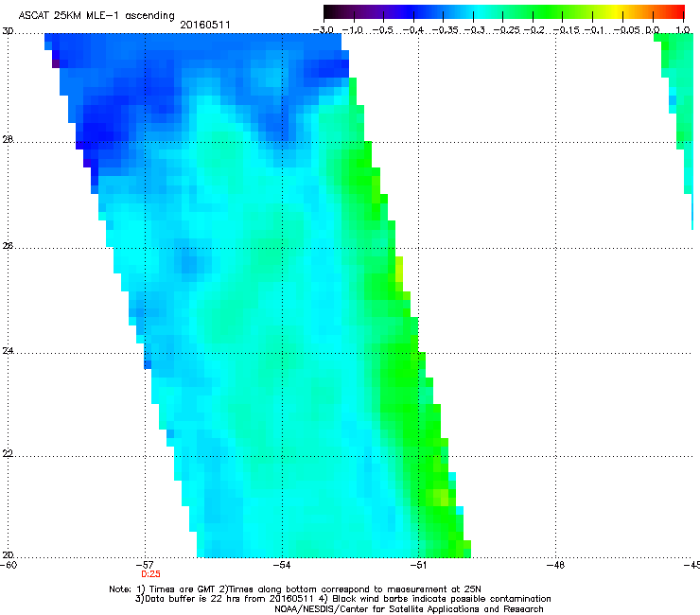Click the dark purple pixel on swath's upper-left edge
The image size is (700, 615).
click(x=56, y=63)
